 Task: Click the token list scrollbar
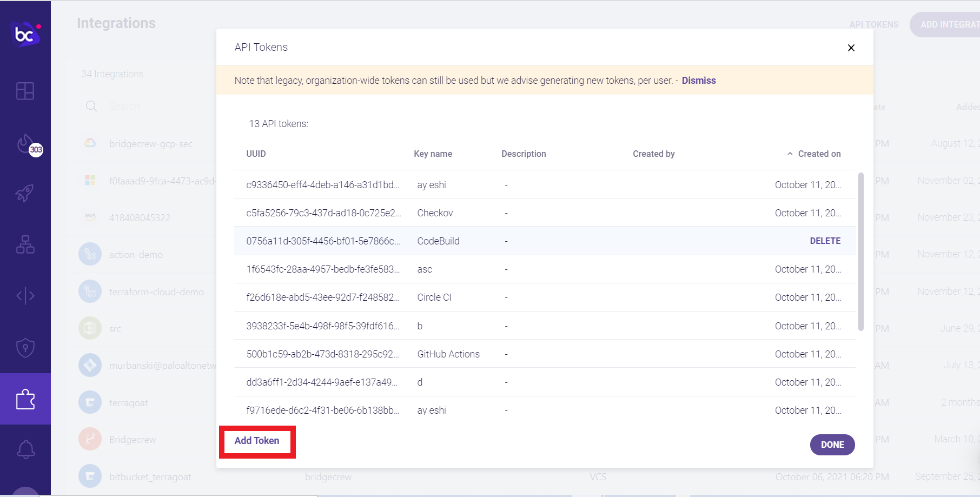tap(861, 251)
